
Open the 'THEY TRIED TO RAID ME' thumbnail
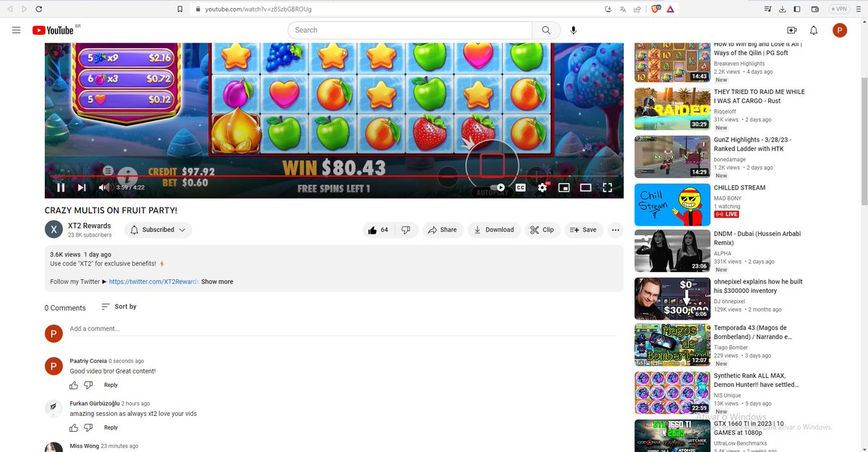pyautogui.click(x=672, y=109)
